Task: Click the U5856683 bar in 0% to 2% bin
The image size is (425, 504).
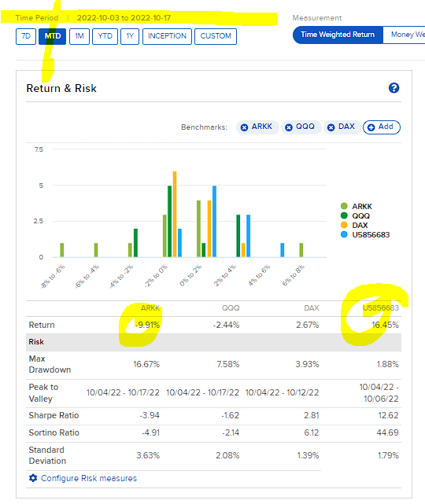Action: [x=214, y=221]
